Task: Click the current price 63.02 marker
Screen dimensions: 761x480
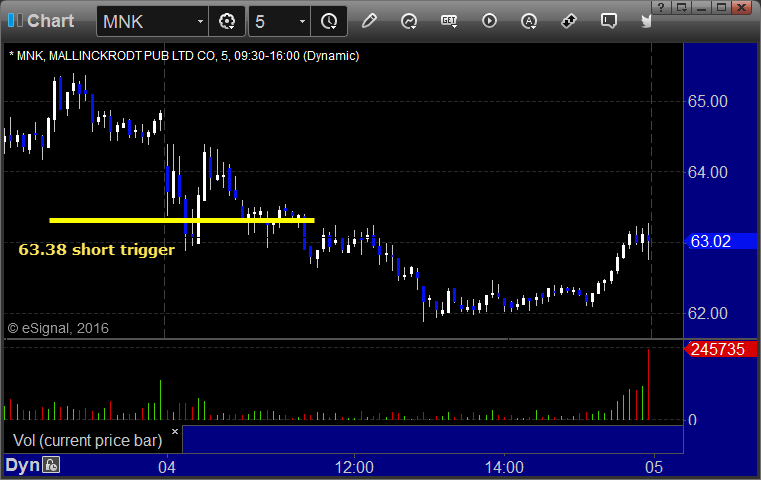Action: tap(720, 241)
